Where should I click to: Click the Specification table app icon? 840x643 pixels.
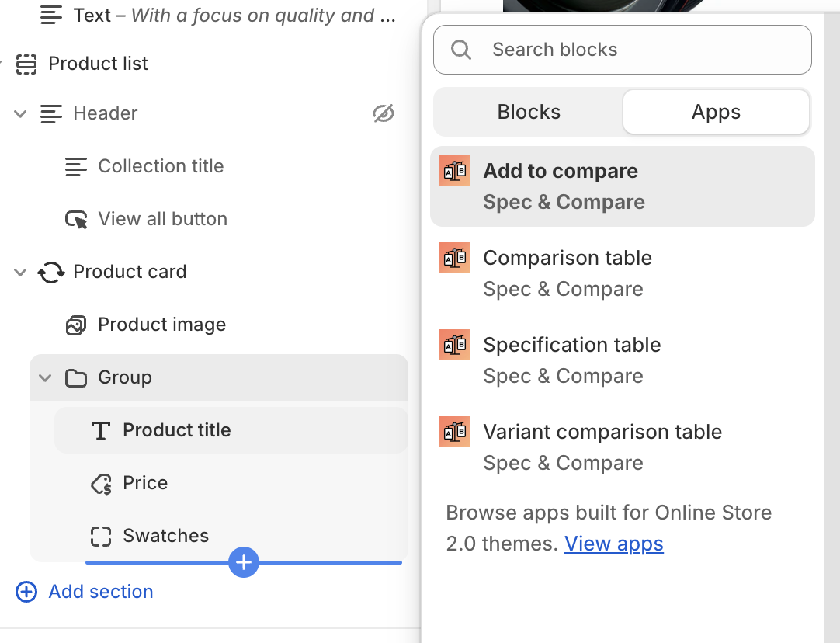coord(455,345)
